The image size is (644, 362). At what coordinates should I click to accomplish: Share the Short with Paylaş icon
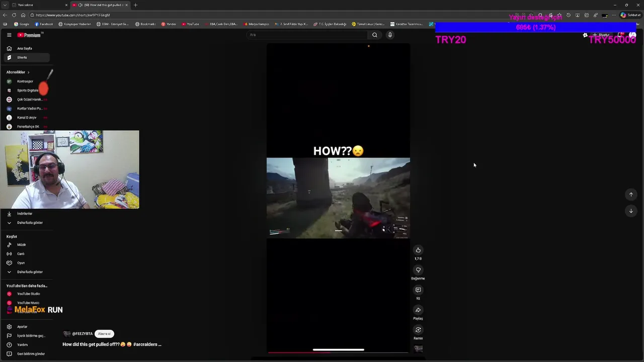point(418,310)
